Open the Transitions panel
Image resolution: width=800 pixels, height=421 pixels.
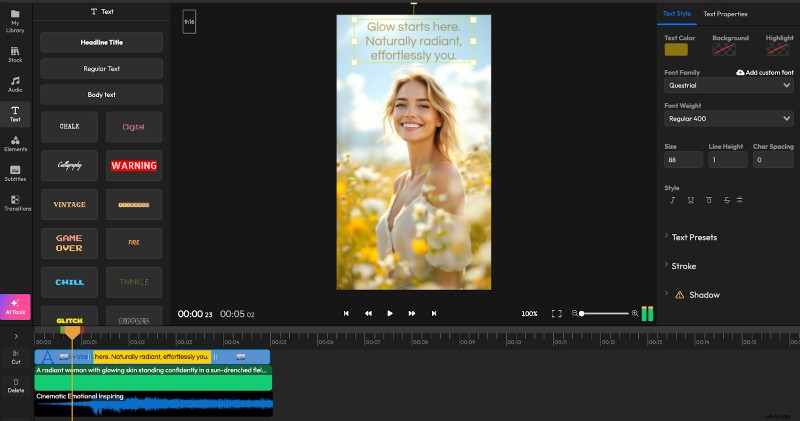tap(17, 202)
